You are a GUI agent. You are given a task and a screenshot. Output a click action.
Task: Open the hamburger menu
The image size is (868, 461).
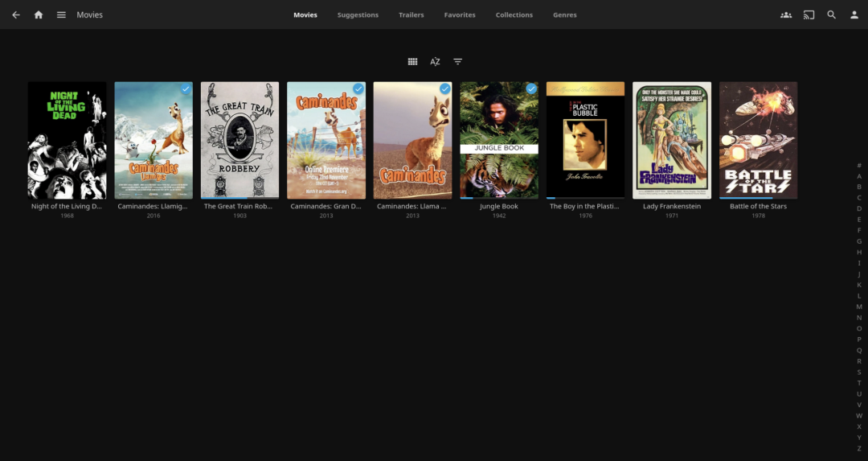[61, 15]
